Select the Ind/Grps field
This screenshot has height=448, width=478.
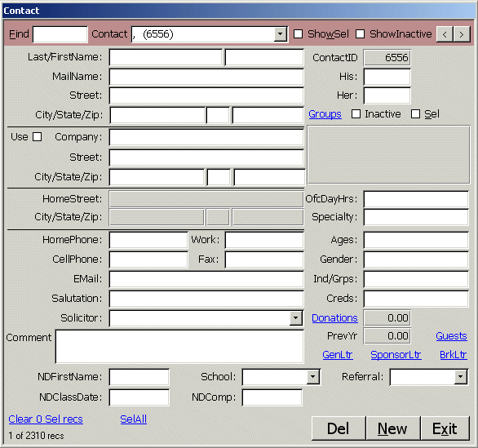(416, 279)
